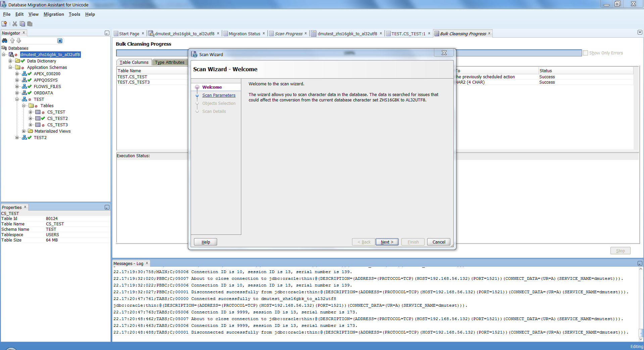Click the FLOWS_FILES schema icon
This screenshot has height=350, width=644.
(x=24, y=86)
